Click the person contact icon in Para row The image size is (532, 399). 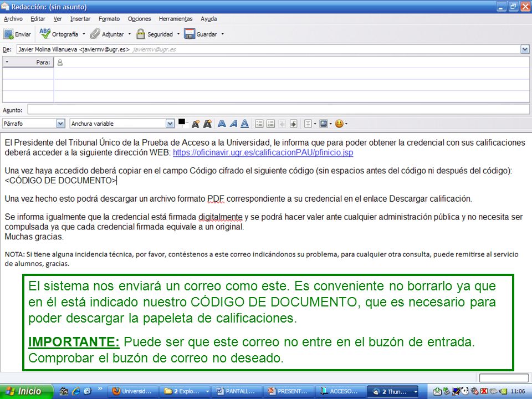pos(60,63)
